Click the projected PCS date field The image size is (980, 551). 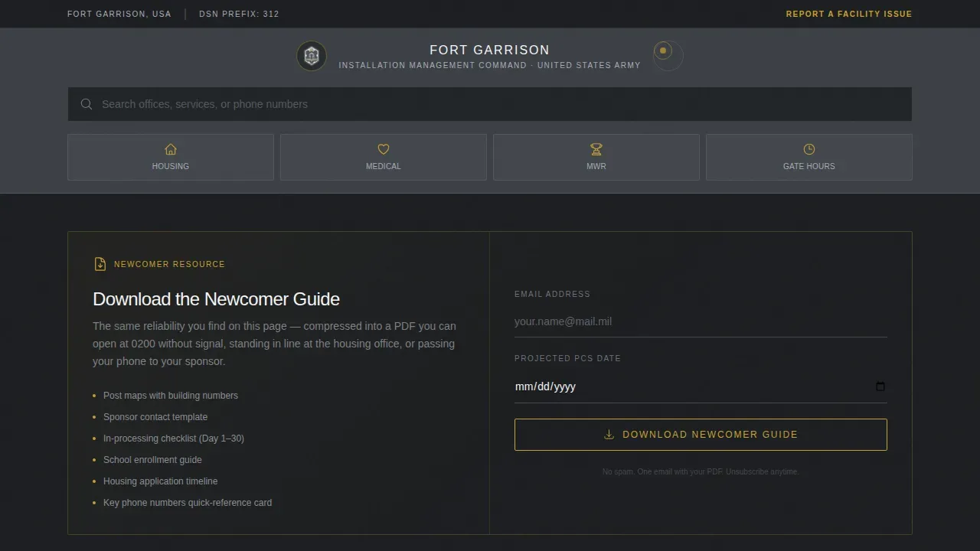tap(701, 386)
